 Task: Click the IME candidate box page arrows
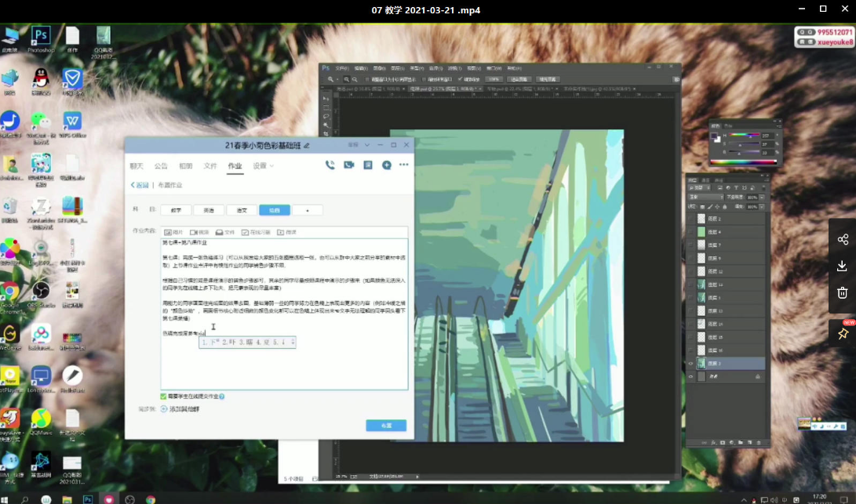(293, 342)
